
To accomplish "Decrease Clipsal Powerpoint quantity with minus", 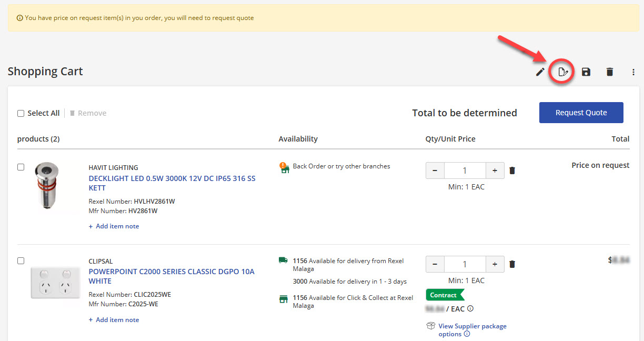I will pyautogui.click(x=435, y=264).
